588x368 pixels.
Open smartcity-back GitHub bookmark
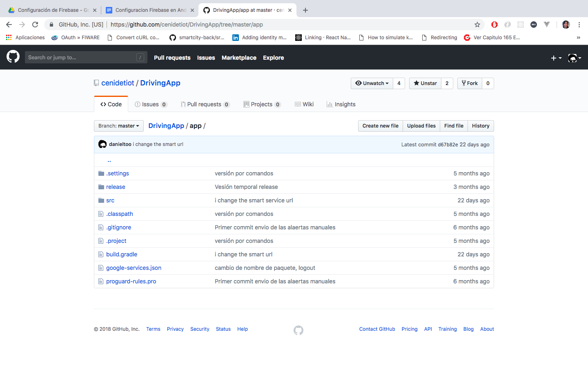[x=197, y=38]
